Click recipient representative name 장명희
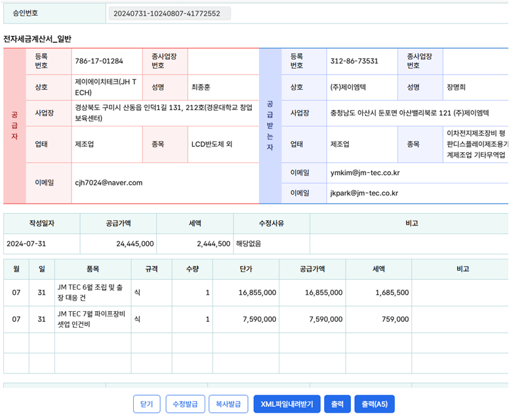 click(x=460, y=86)
